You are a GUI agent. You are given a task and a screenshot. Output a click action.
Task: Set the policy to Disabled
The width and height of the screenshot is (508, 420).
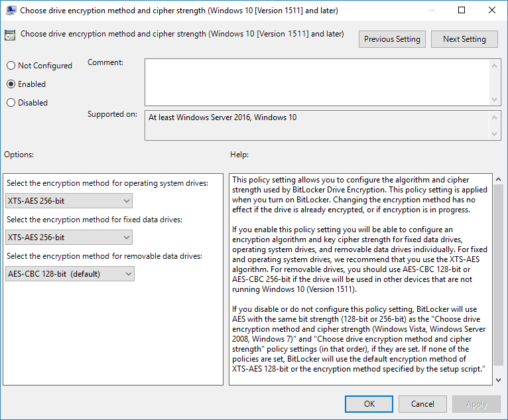coord(11,103)
